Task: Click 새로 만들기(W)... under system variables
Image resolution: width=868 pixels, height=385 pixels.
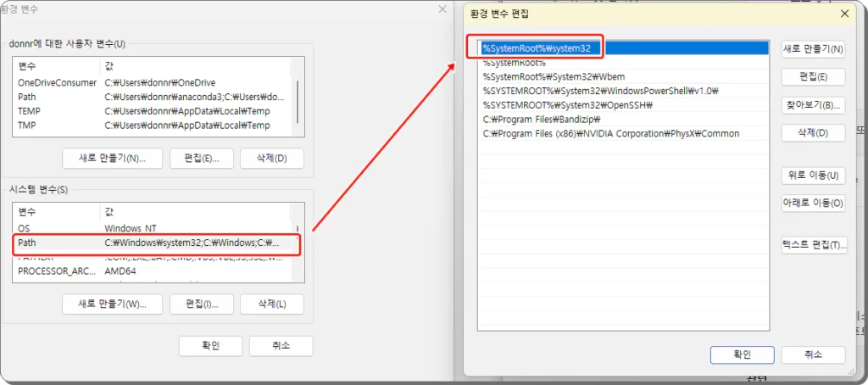Action: click(x=113, y=304)
